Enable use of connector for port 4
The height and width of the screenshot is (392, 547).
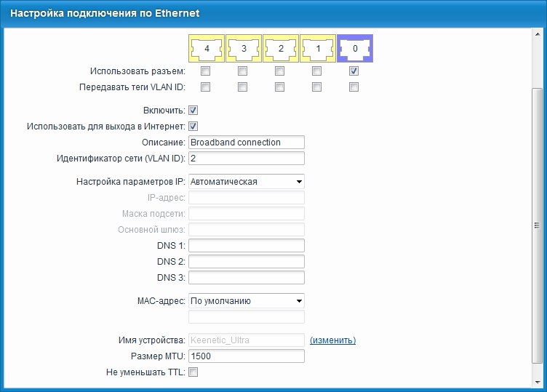(x=206, y=71)
